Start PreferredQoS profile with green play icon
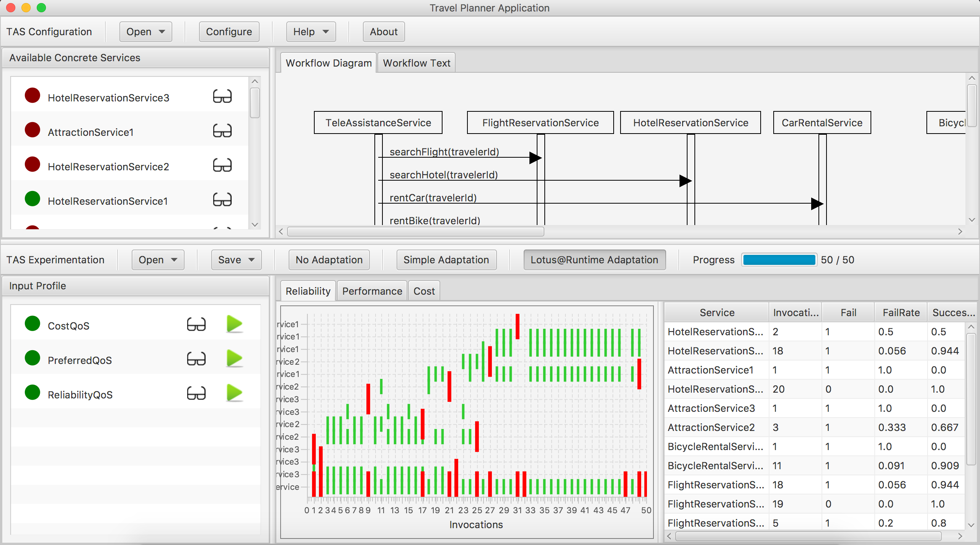 (234, 359)
